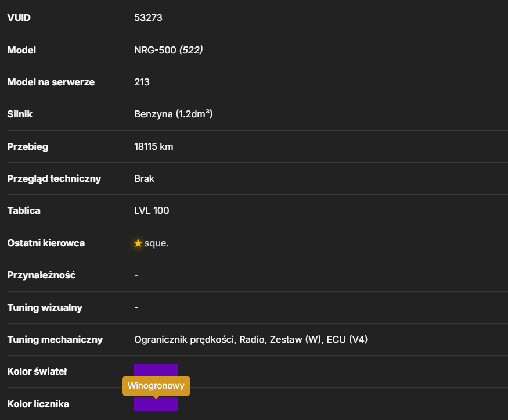Click the Przegląd techniczny label
The image size is (508, 420).
54,178
